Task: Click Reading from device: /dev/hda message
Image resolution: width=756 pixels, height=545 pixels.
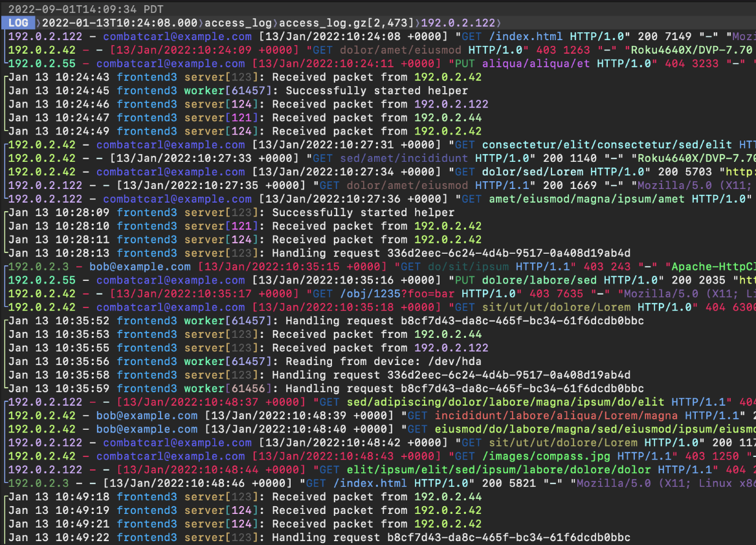Action: point(383,361)
